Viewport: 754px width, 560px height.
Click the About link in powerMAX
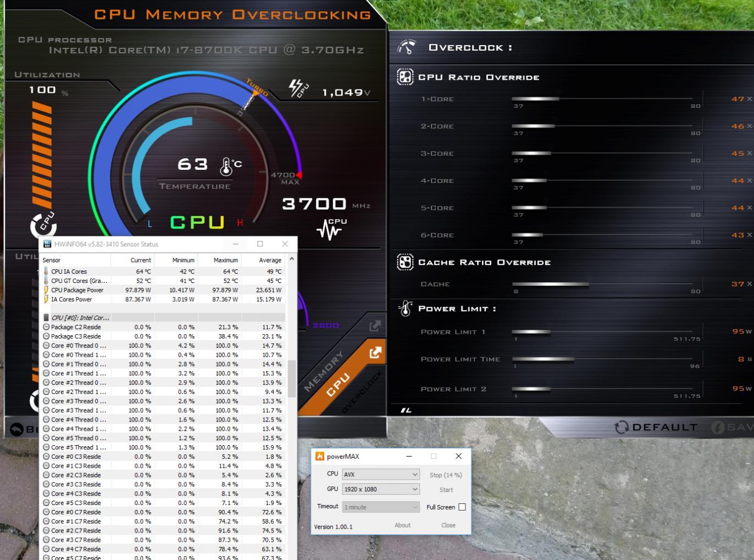(x=402, y=525)
